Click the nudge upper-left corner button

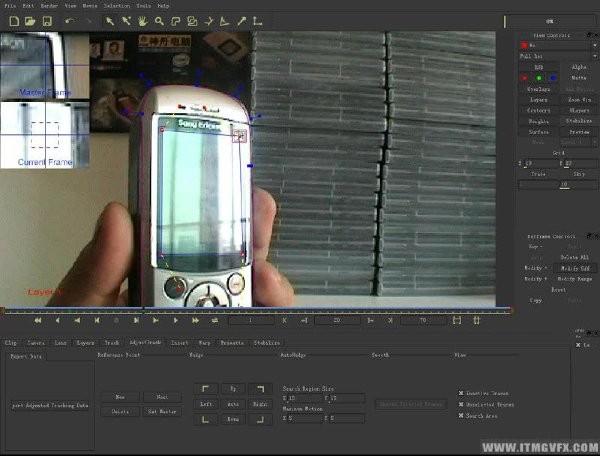[x=206, y=389]
